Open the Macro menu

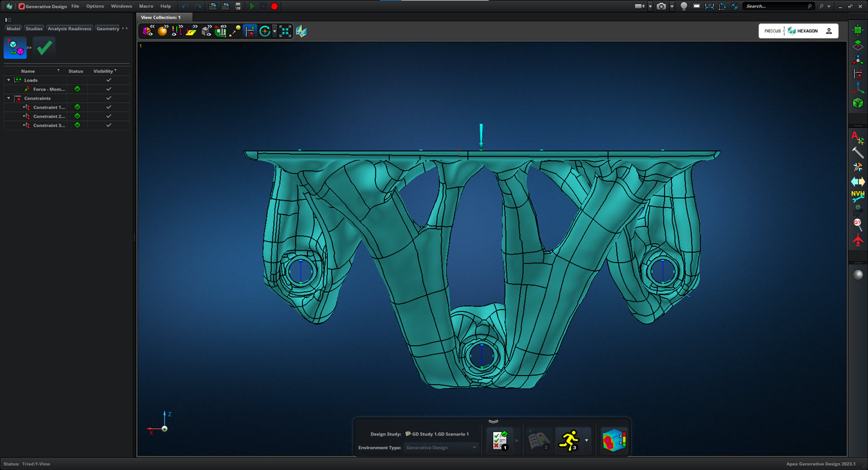[146, 6]
